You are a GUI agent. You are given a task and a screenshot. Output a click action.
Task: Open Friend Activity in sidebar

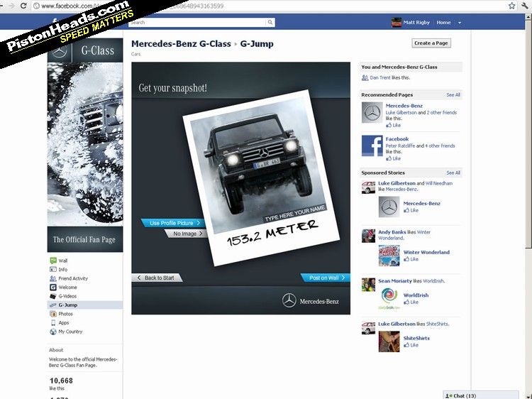point(73,278)
